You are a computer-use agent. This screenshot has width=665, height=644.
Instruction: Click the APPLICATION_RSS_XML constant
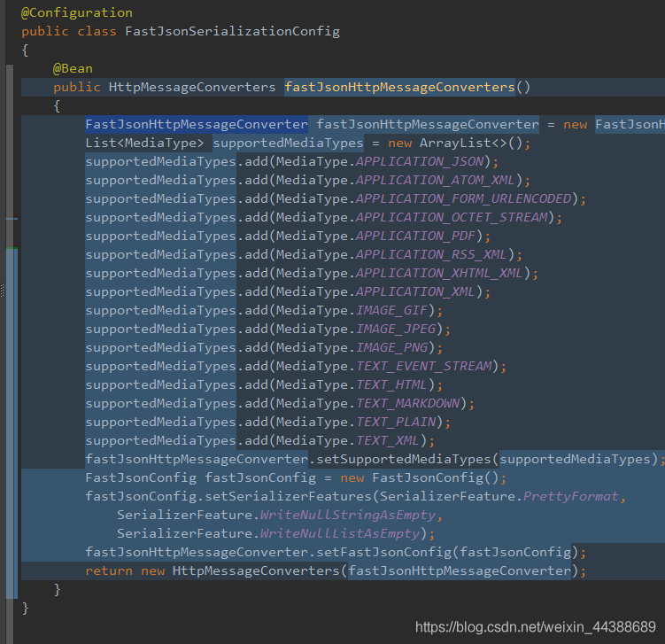point(432,254)
